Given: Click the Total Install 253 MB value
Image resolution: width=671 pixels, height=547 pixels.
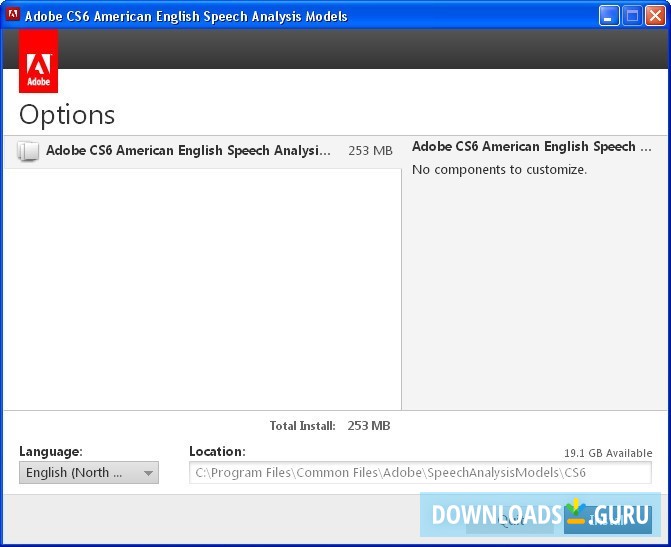Looking at the screenshot, I should pos(368,425).
